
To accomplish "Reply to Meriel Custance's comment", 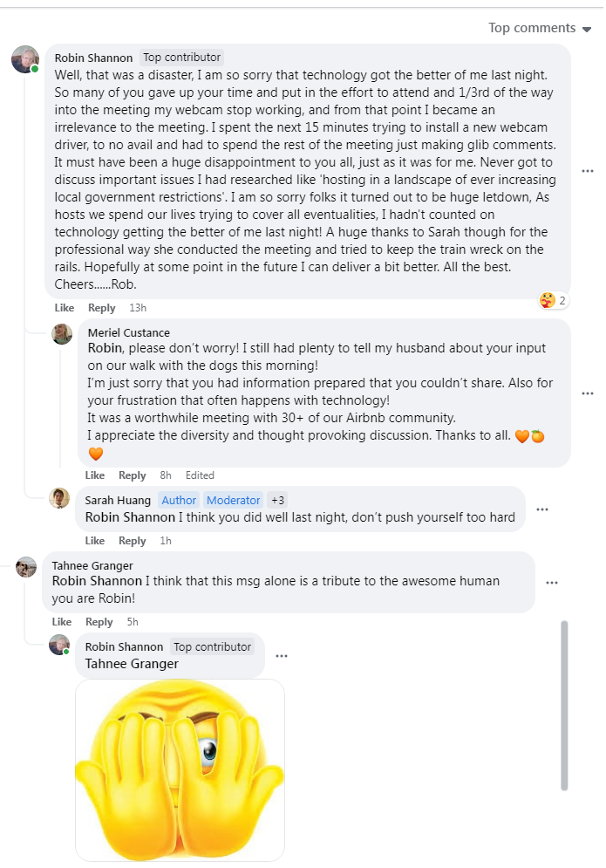I will [x=133, y=475].
